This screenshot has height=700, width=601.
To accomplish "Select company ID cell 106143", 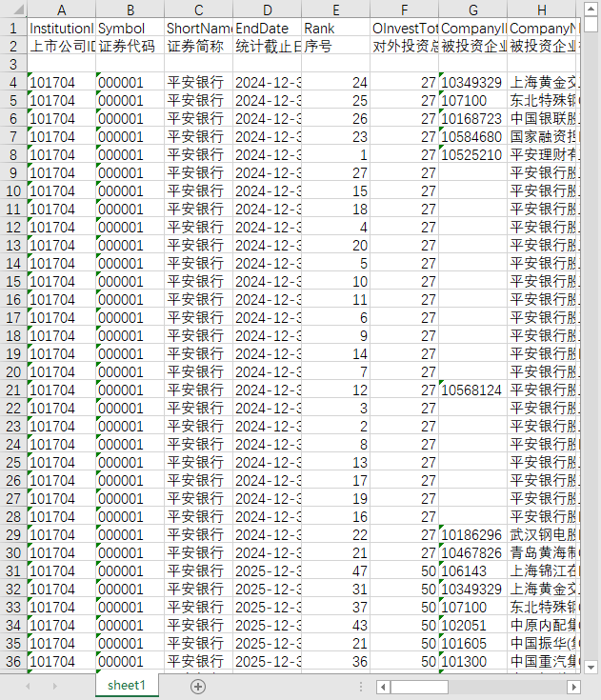I will coord(472,571).
